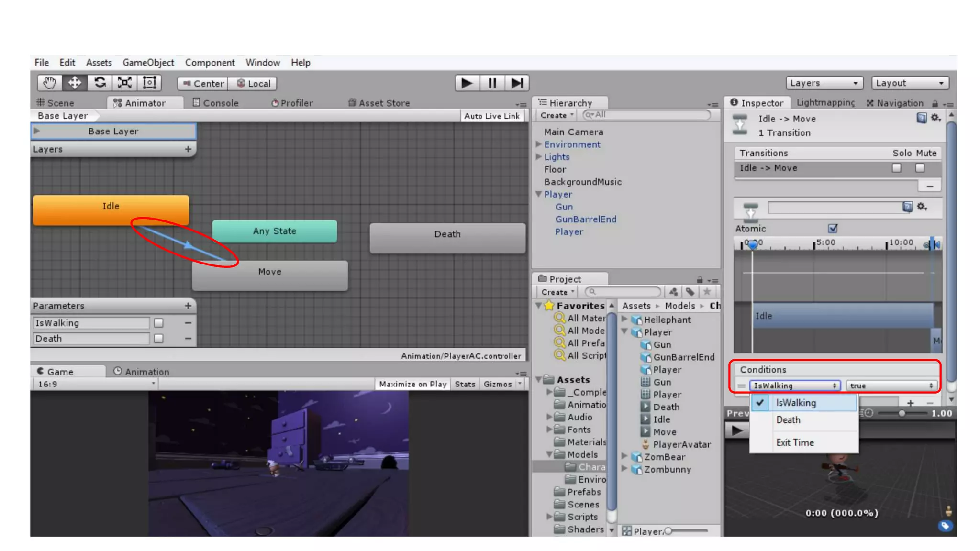
Task: Select the Rect transform tool
Action: [149, 83]
